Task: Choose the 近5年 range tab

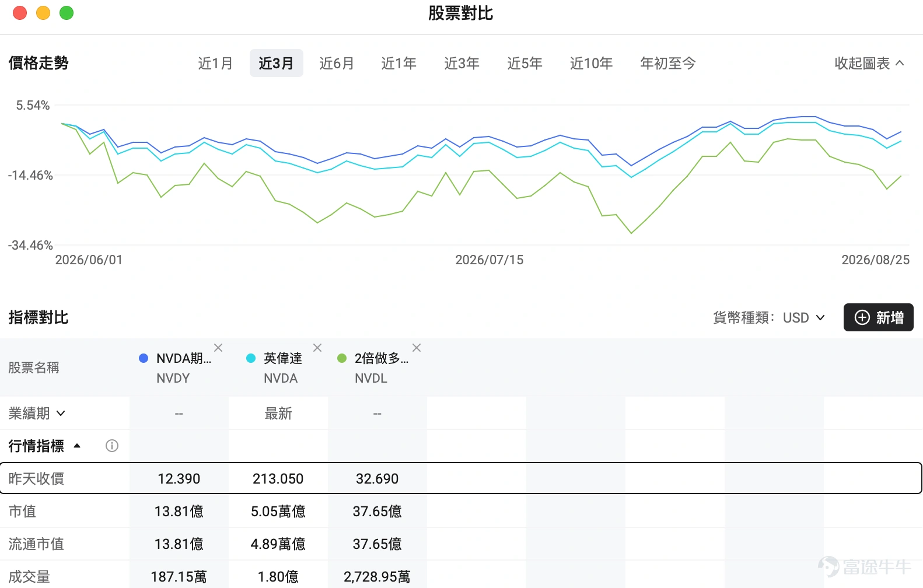Action: 525,63
